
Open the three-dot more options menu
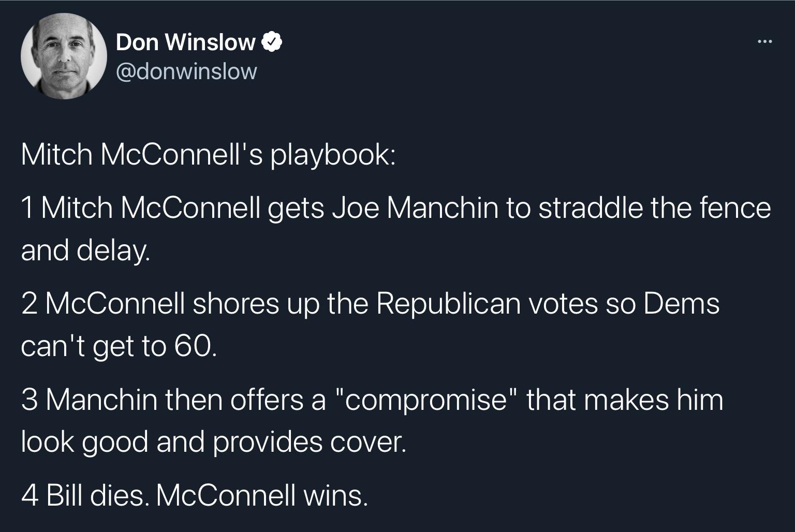tap(764, 41)
